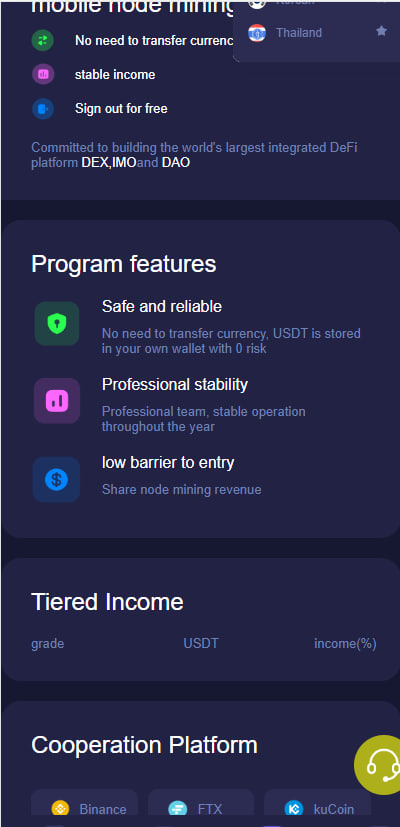
Task: Click the income(%) column header
Action: (345, 643)
